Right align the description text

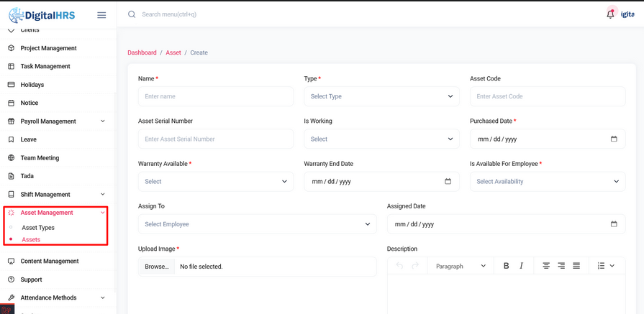(561, 266)
